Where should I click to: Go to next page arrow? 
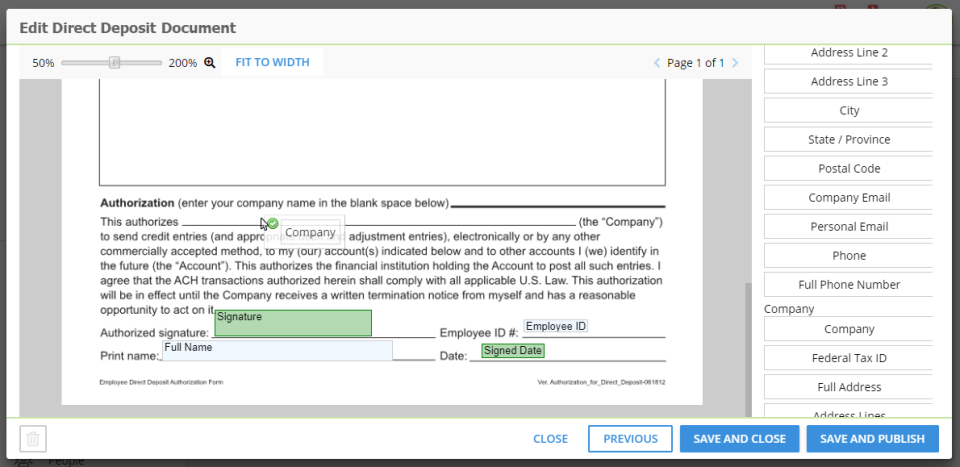[735, 63]
